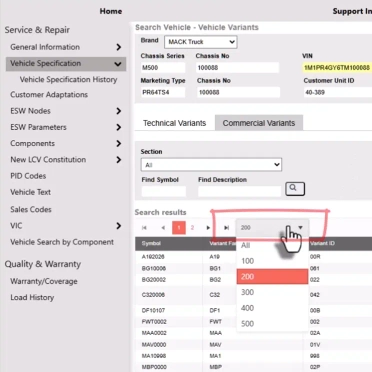Select symbol cell BG20002
The width and height of the screenshot is (372, 372).
coord(154,280)
